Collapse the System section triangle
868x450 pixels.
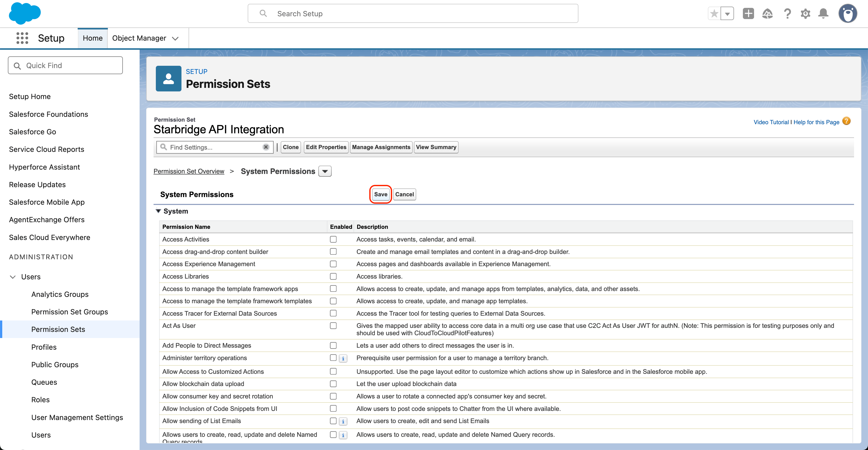pyautogui.click(x=158, y=211)
